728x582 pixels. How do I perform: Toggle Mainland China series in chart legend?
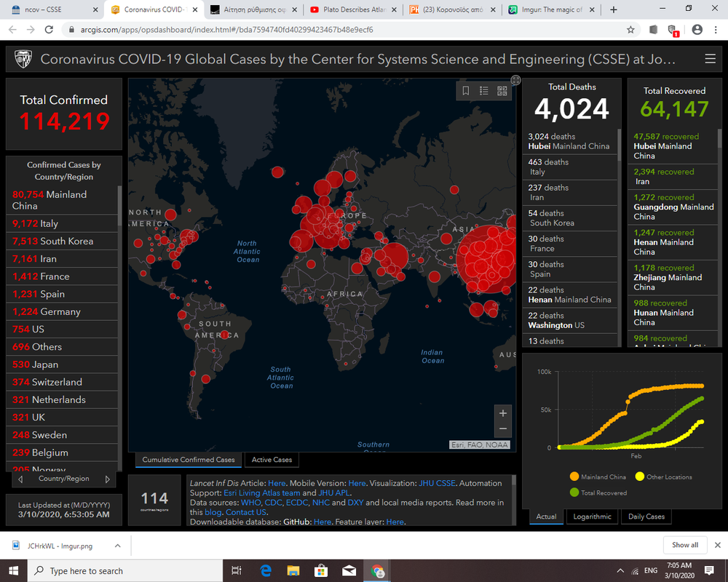tap(598, 477)
